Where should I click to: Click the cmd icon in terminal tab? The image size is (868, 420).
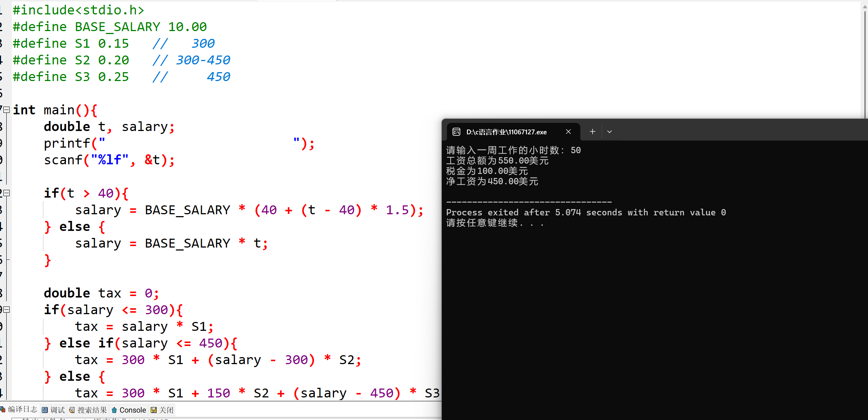457,132
